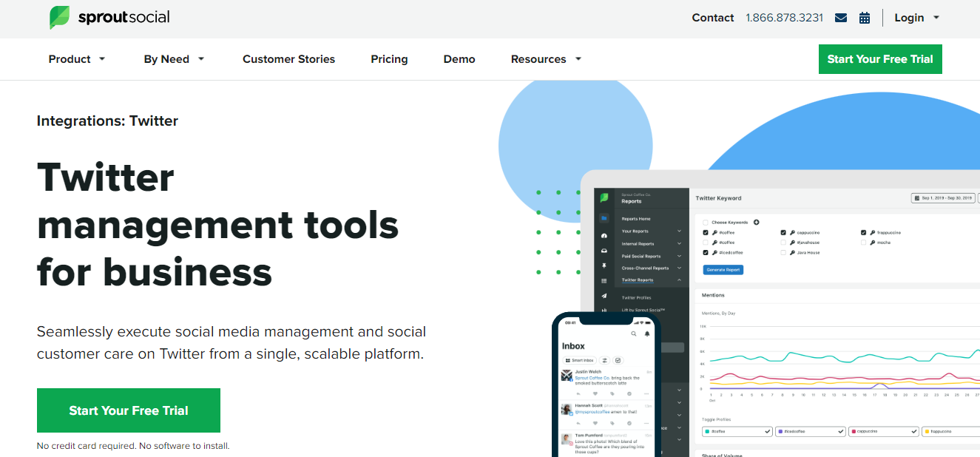Viewport: 980px width, 457px height.
Task: Expand Your Reports in sidebar
Action: coord(652,231)
